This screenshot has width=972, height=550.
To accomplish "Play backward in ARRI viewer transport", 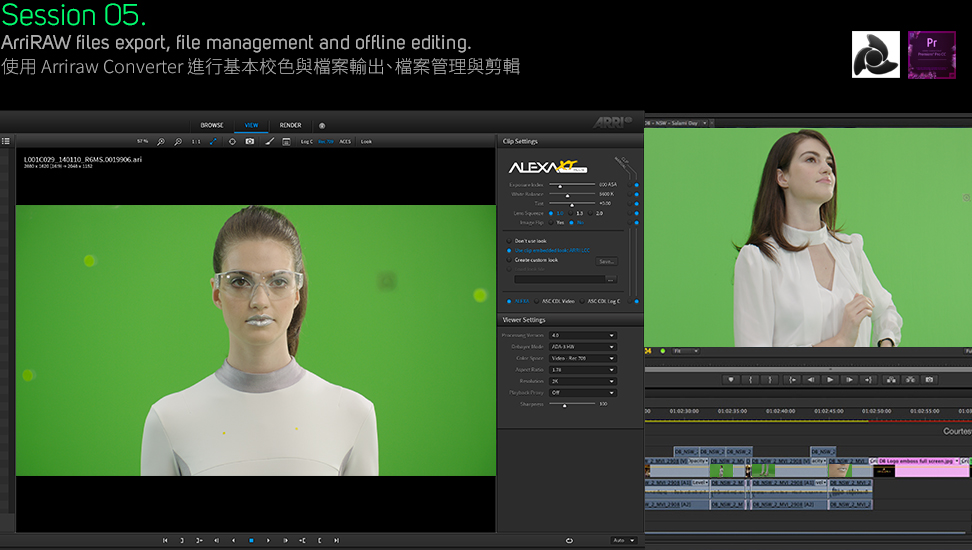I will [234, 541].
